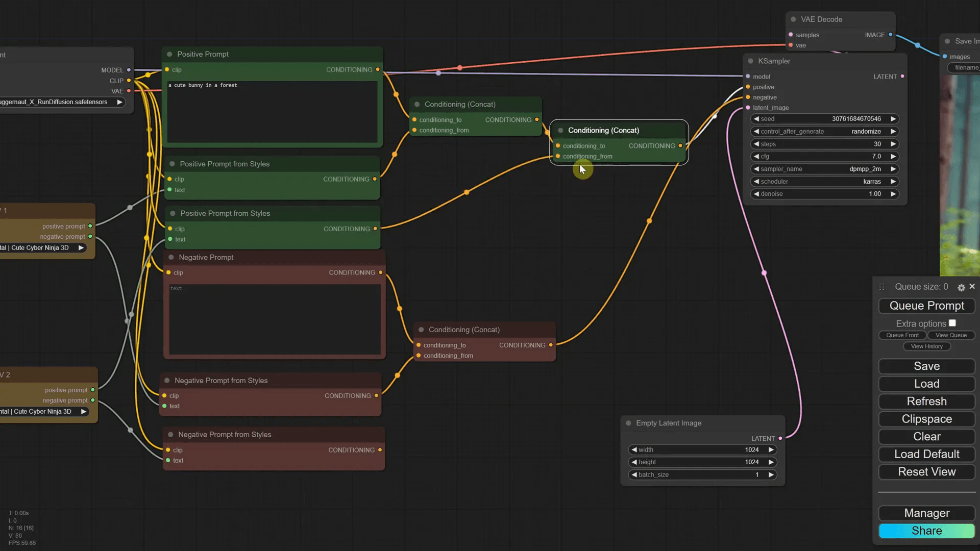Open the Manager menu
Viewport: 980px width, 551px height.
tap(926, 513)
